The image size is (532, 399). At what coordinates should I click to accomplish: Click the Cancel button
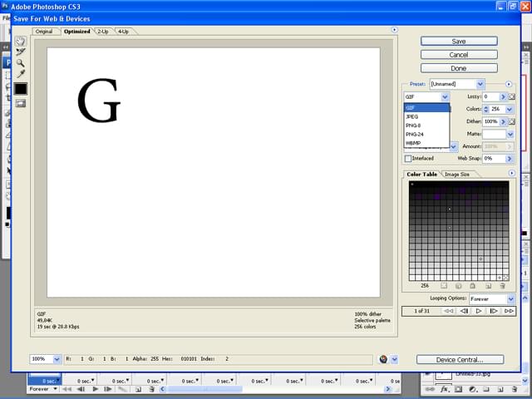[459, 55]
